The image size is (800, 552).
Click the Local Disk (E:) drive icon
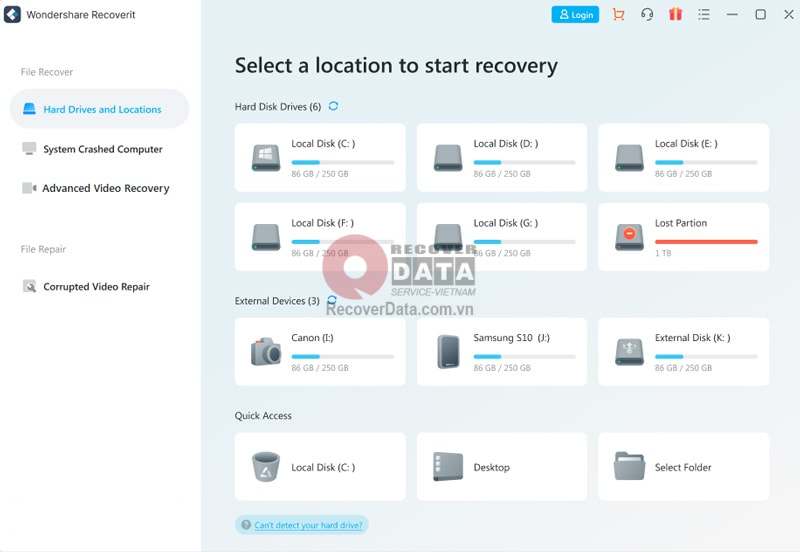(630, 157)
